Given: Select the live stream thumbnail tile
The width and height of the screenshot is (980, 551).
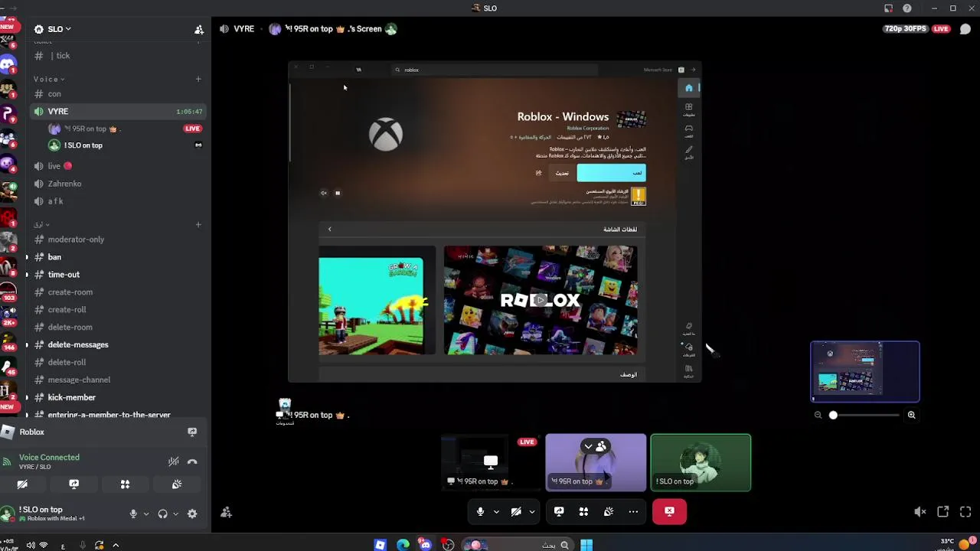Looking at the screenshot, I should 490,462.
